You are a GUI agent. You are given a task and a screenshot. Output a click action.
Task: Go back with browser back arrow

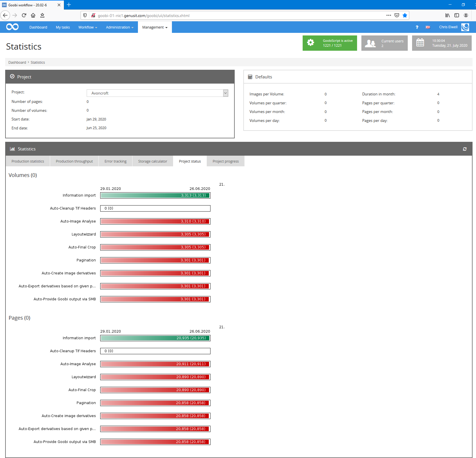pos(5,15)
